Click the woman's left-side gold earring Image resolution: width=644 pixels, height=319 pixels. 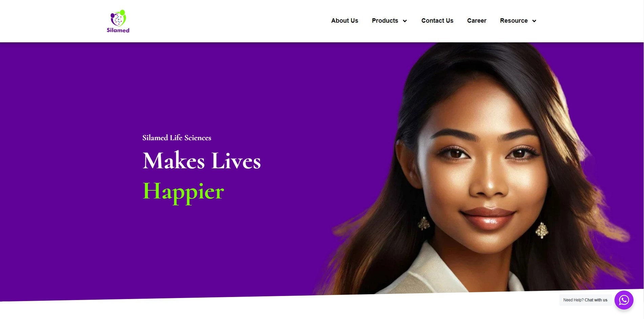(x=423, y=224)
